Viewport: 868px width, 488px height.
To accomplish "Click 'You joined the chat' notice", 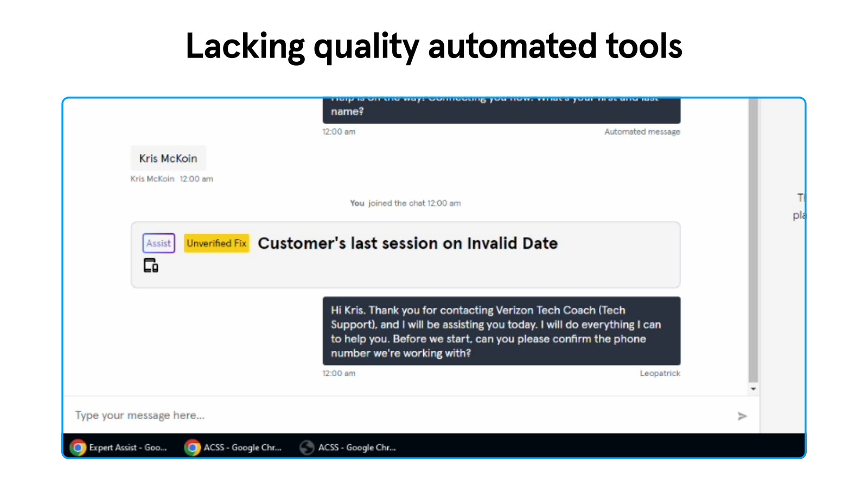I will (405, 203).
